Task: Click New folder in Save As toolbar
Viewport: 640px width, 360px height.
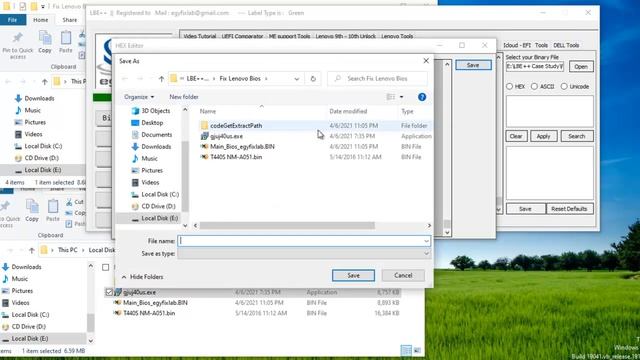Action: tap(184, 97)
